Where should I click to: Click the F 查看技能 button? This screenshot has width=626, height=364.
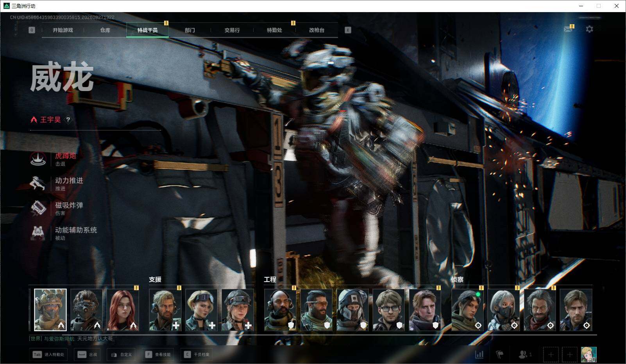tap(158, 354)
